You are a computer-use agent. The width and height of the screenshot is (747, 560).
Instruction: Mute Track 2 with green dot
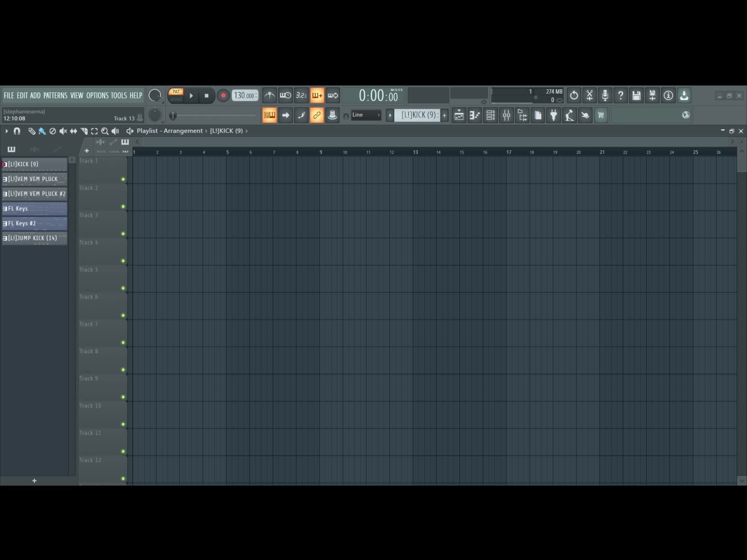pyautogui.click(x=123, y=206)
